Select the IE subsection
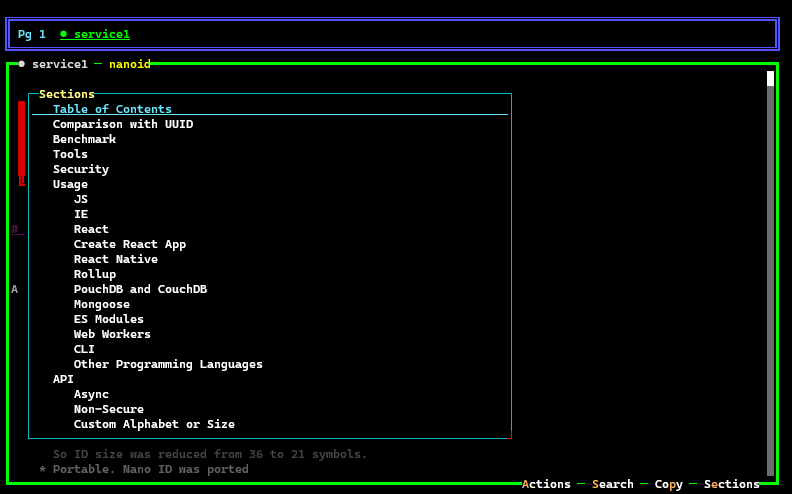 tap(81, 214)
